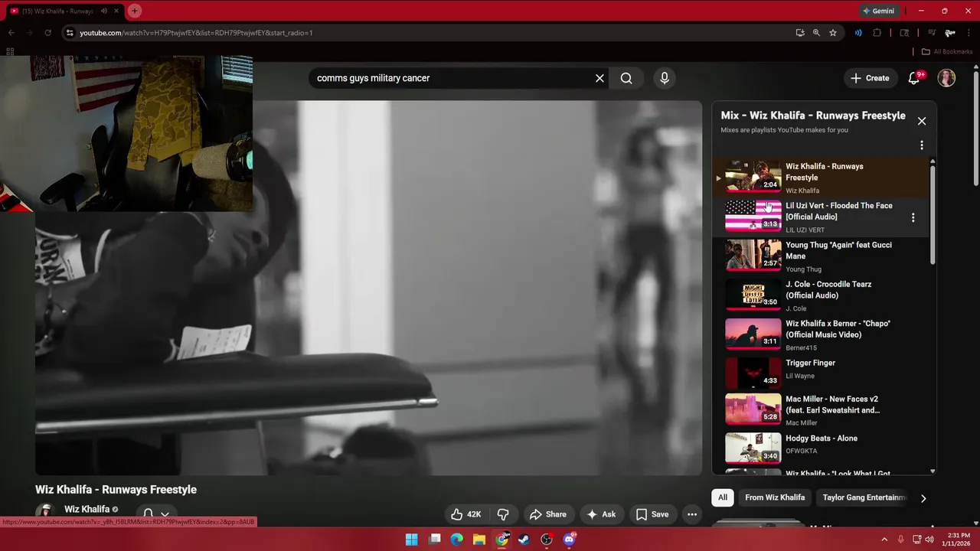This screenshot has width=980, height=551.
Task: Expand subscription notification bell dropdown
Action: pyautogui.click(x=155, y=514)
